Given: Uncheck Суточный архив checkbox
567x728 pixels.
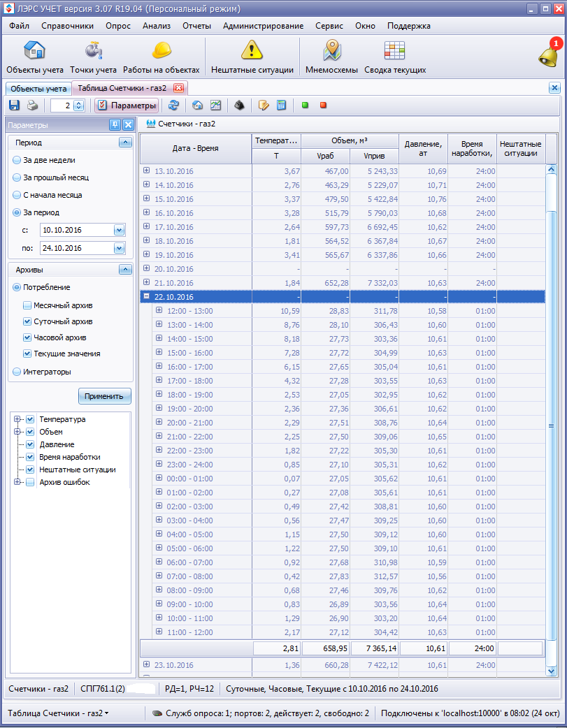Looking at the screenshot, I should [x=27, y=321].
